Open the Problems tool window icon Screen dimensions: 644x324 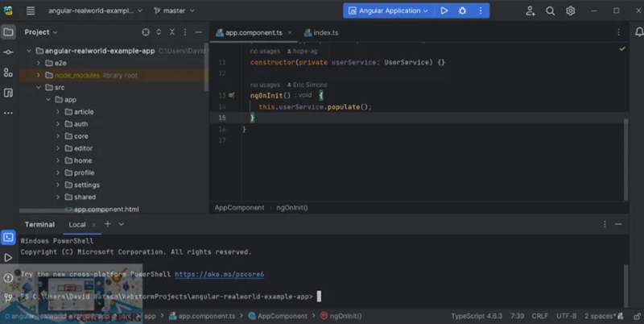tap(8, 278)
